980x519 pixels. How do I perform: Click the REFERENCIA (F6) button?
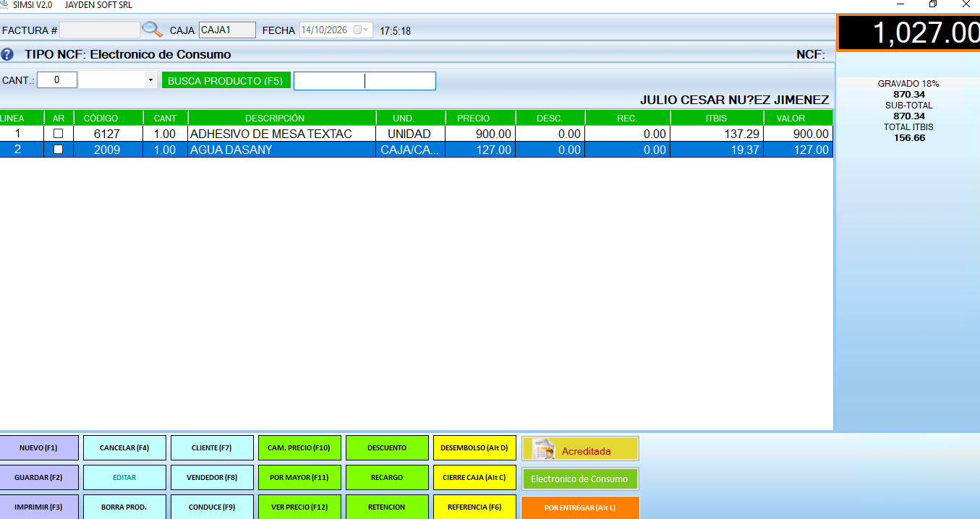click(474, 507)
